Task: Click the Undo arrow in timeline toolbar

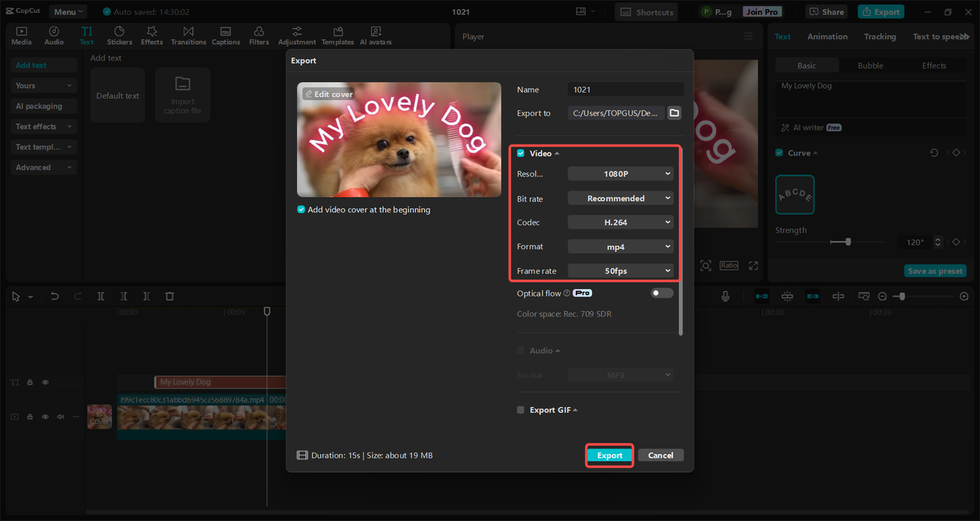Action: pos(54,297)
